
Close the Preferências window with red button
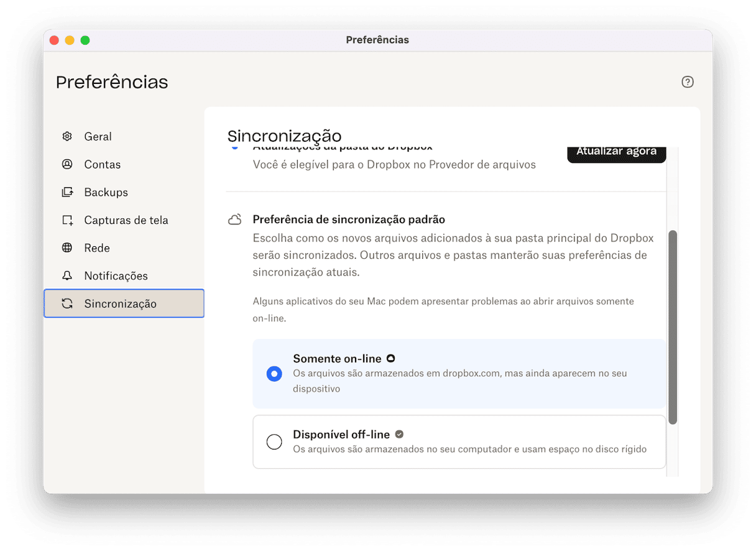point(54,40)
